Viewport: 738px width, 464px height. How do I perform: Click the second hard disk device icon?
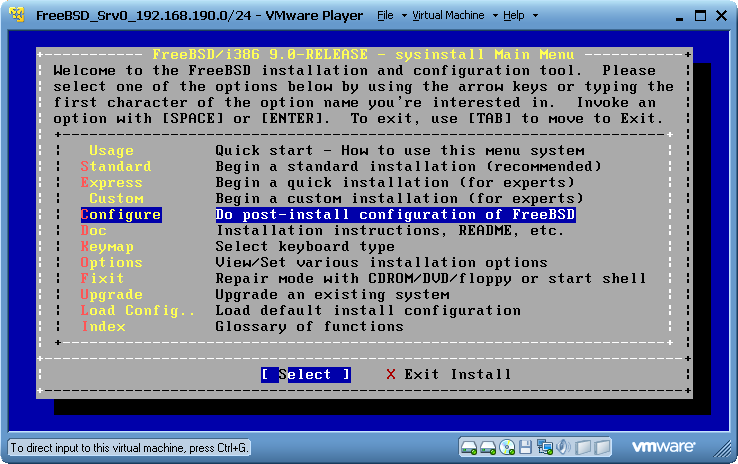pyautogui.click(x=488, y=447)
